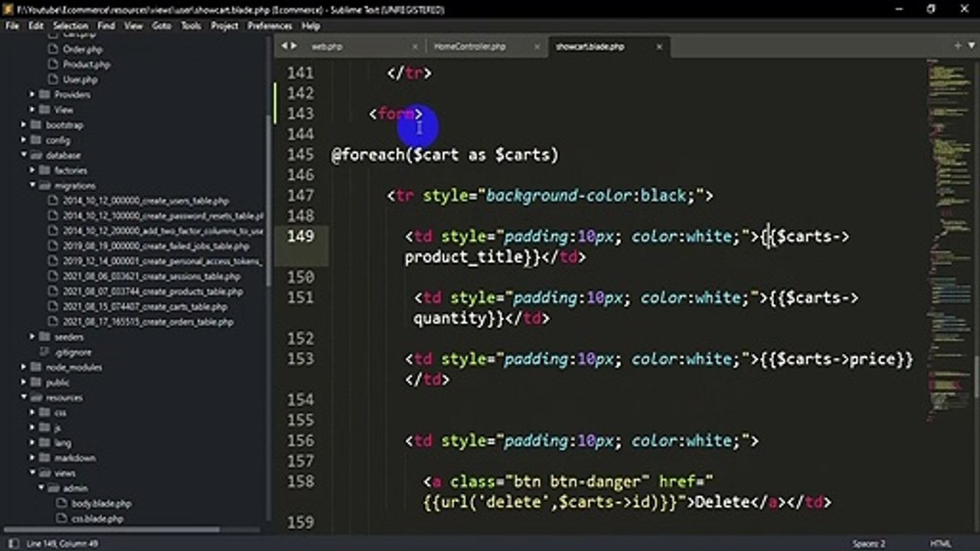The width and height of the screenshot is (980, 551).
Task: Click the Sublime Text icon in title bar
Action: coord(8,9)
